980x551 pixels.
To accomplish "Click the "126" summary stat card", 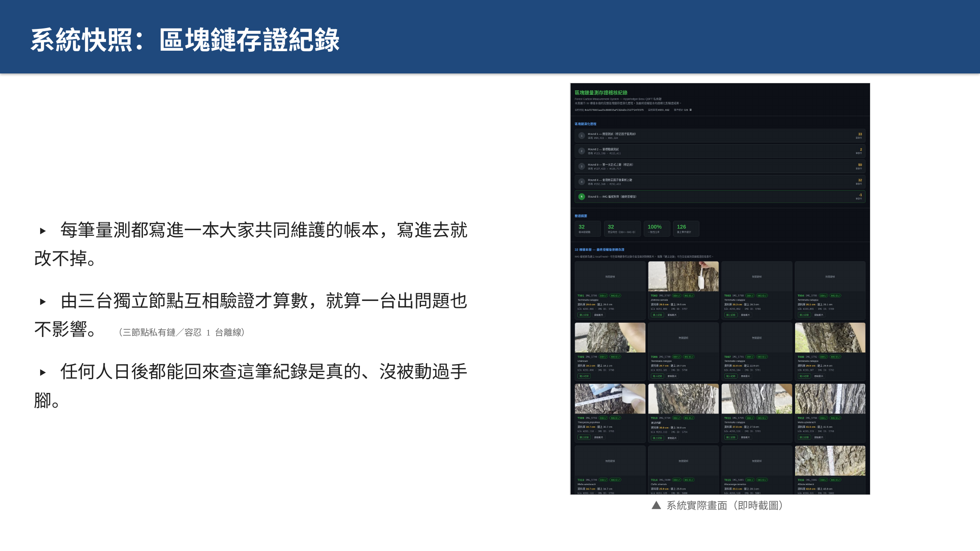I will [686, 229].
